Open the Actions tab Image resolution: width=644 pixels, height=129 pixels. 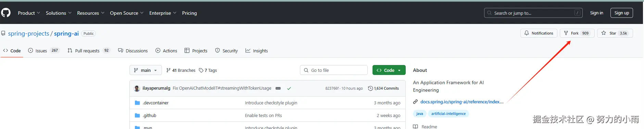pyautogui.click(x=166, y=51)
